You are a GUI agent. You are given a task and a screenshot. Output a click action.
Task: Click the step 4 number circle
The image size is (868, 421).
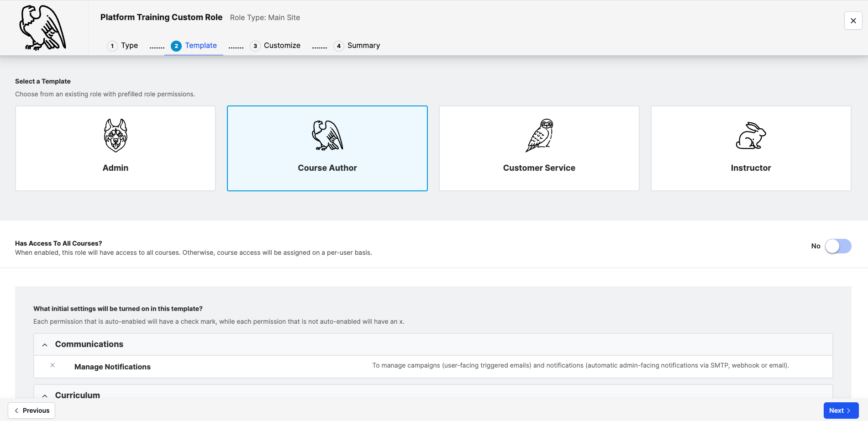(339, 46)
